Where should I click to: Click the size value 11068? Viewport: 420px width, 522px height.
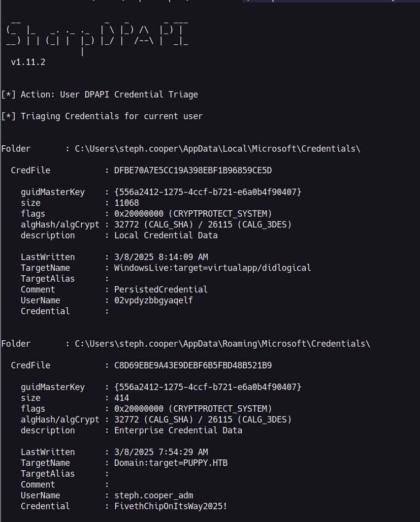(x=127, y=203)
